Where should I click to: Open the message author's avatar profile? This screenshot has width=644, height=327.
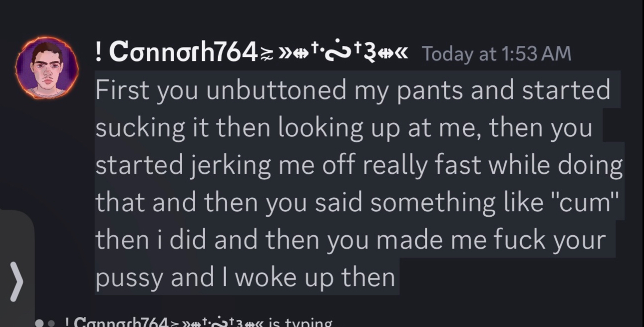click(x=47, y=68)
